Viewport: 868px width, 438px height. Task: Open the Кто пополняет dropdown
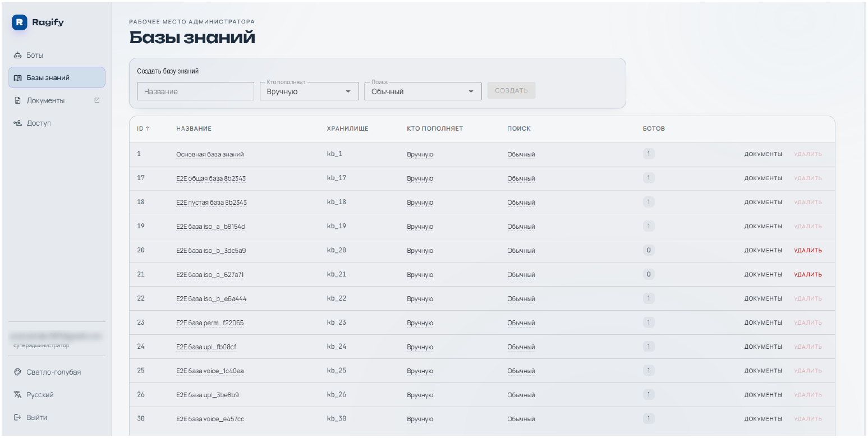[x=309, y=91]
